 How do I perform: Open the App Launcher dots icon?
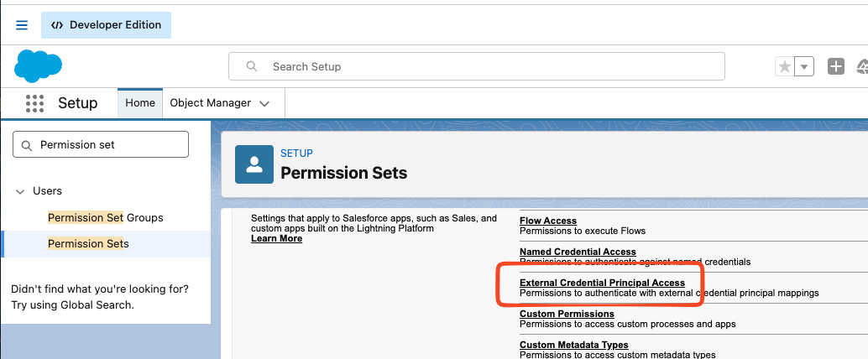[x=35, y=103]
